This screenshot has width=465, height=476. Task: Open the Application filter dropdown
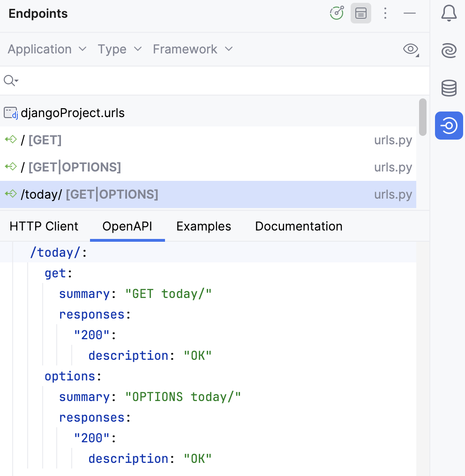pyautogui.click(x=46, y=49)
